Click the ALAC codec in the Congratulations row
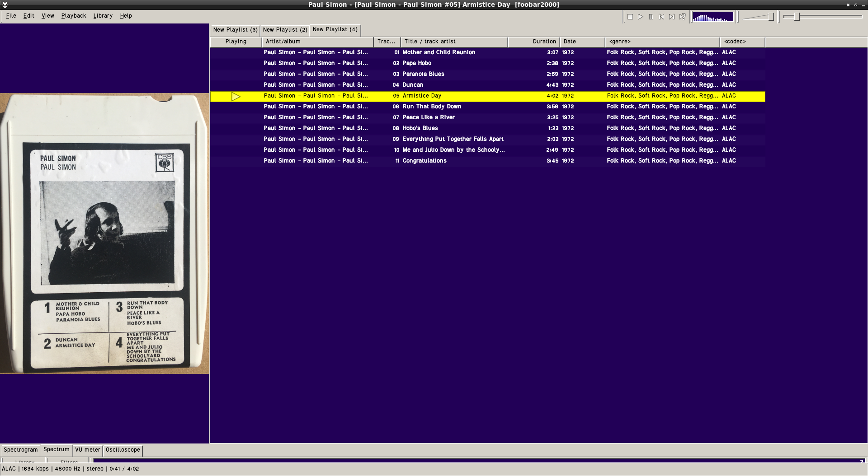 (729, 161)
